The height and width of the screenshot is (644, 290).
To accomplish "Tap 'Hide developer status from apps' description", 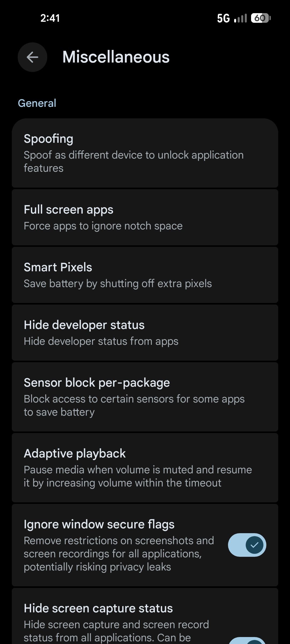I will (x=101, y=341).
